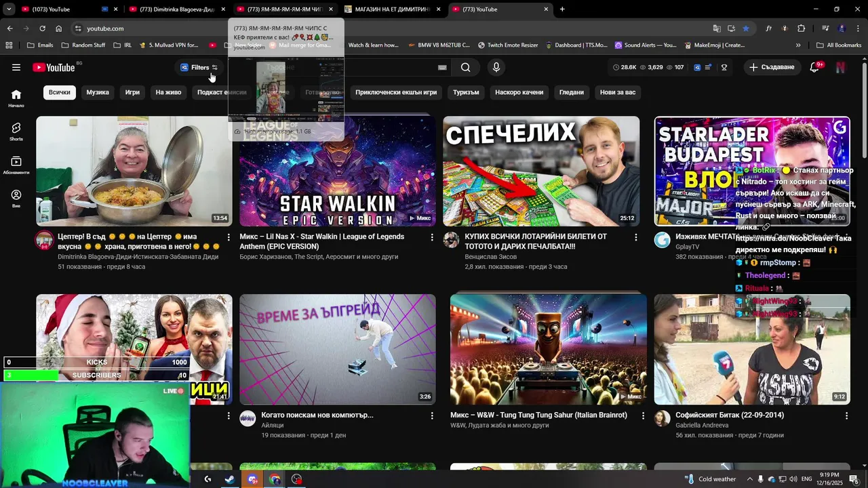Open the Windows notification center

(854, 479)
